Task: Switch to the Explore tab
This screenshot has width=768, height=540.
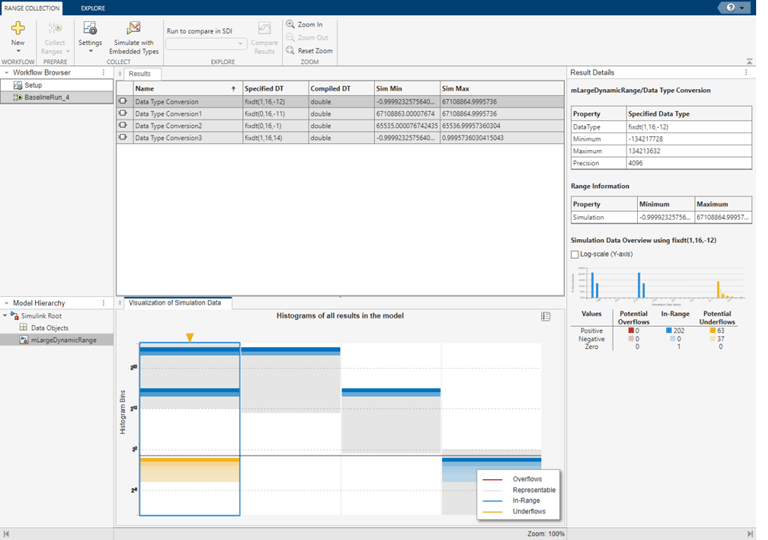Action: coord(93,8)
